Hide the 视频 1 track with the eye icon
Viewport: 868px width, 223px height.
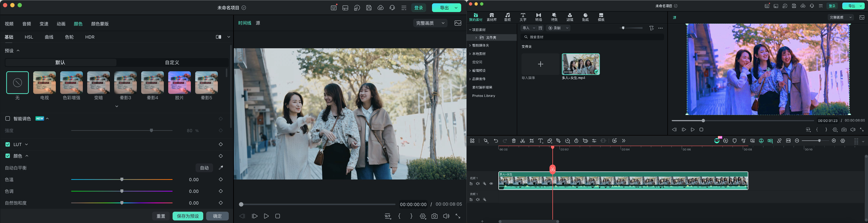click(491, 184)
